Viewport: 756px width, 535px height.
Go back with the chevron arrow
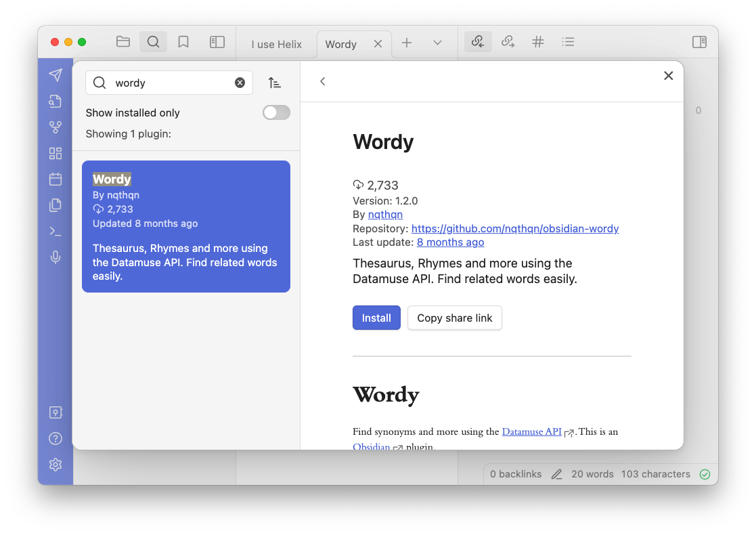[x=323, y=81]
